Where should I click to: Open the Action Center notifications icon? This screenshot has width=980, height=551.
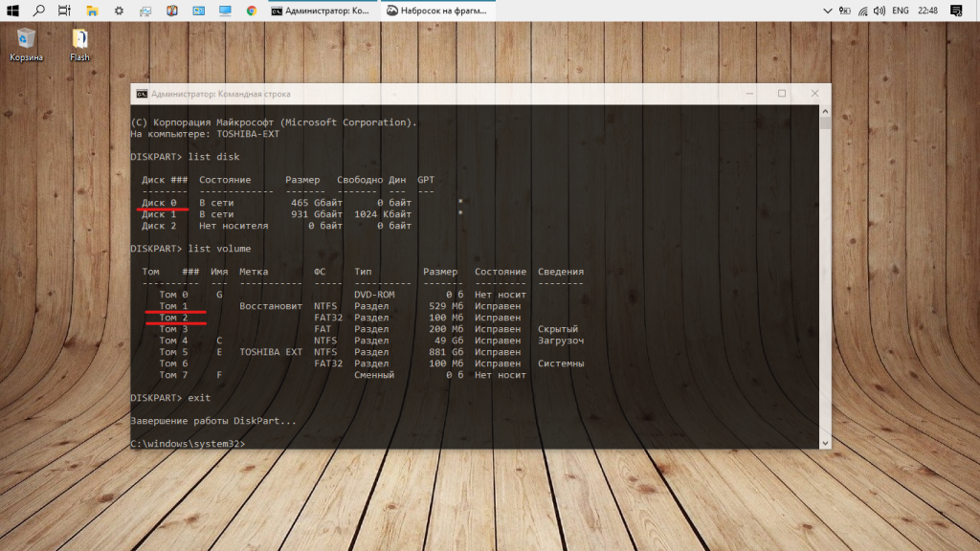point(956,11)
